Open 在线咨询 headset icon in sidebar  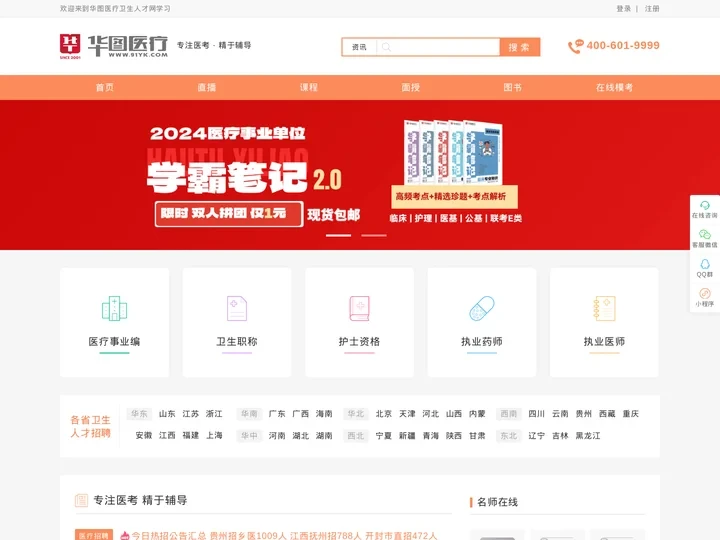(704, 205)
